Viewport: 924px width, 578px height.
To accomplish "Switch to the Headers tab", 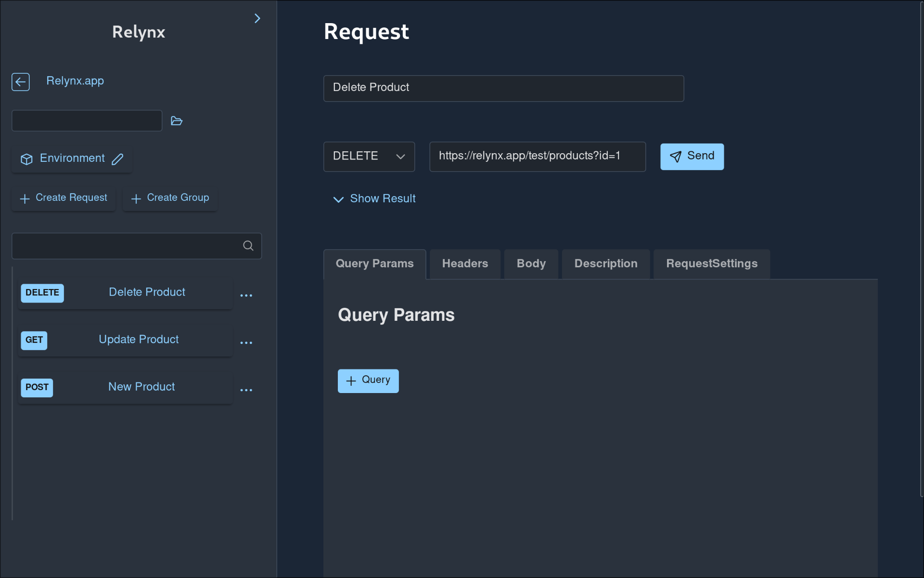I will [x=464, y=263].
